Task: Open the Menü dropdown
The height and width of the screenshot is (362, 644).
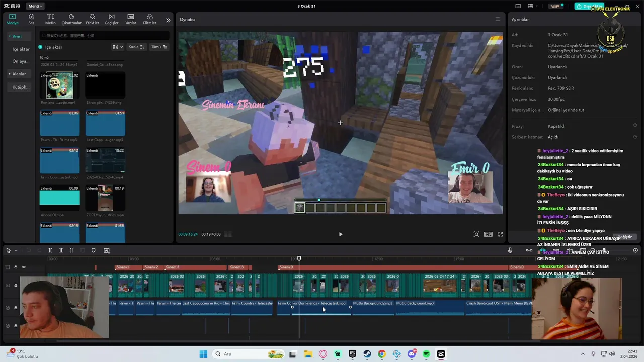Action: coord(35,6)
